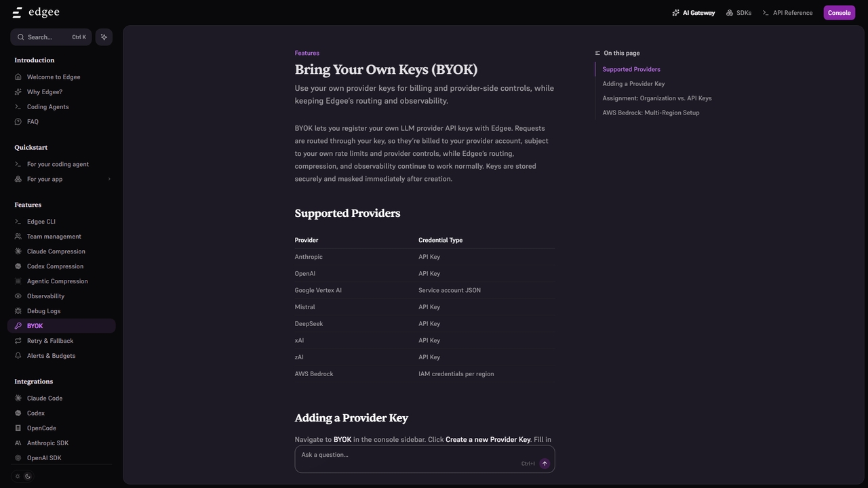Click the Anthropic provider cell
The image size is (868, 488).
[x=309, y=257]
